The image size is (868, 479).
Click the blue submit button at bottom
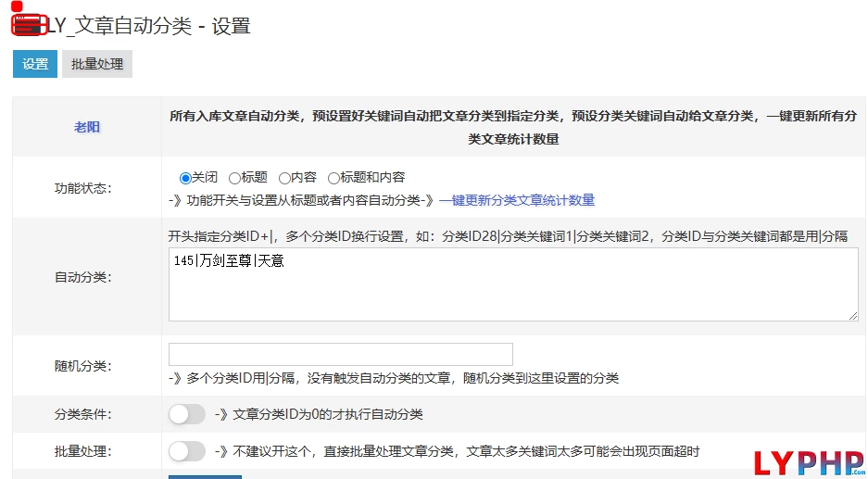(205, 476)
